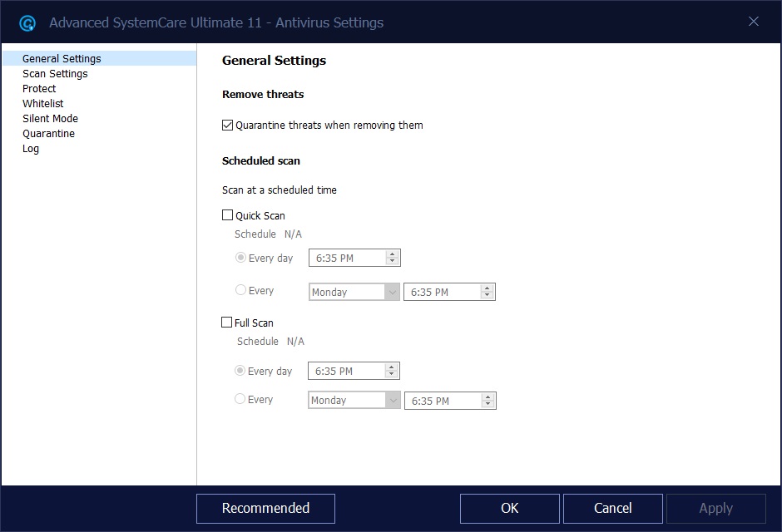The image size is (782, 532).
Task: Increase Quick Scan daily time with up arrow
Action: click(x=393, y=254)
